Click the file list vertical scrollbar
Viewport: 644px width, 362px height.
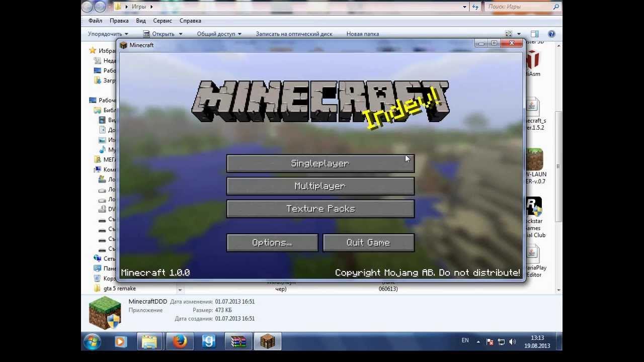pyautogui.click(x=558, y=166)
